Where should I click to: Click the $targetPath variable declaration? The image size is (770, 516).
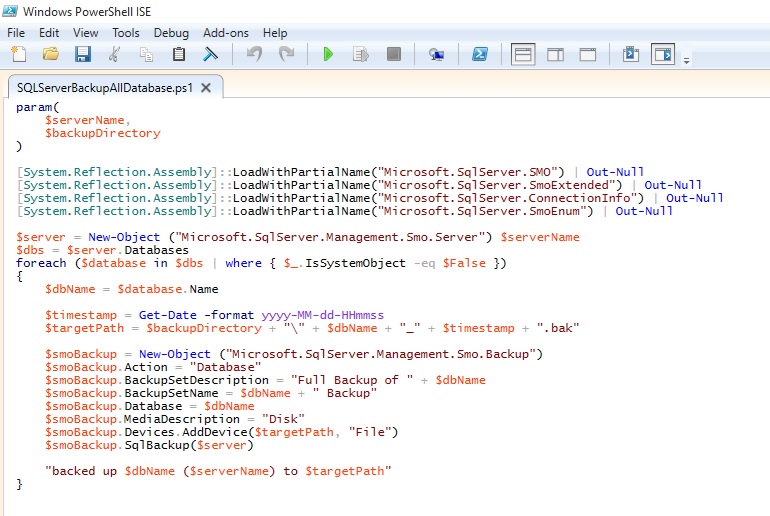pos(84,328)
